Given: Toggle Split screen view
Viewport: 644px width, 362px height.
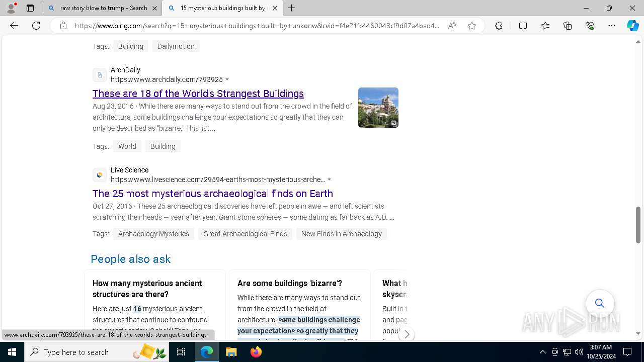Looking at the screenshot, I should point(523,26).
